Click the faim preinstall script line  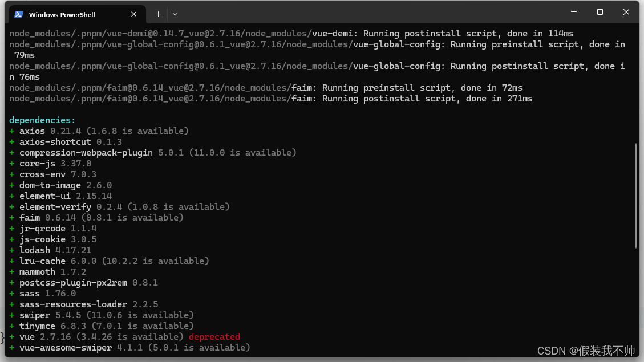click(266, 88)
